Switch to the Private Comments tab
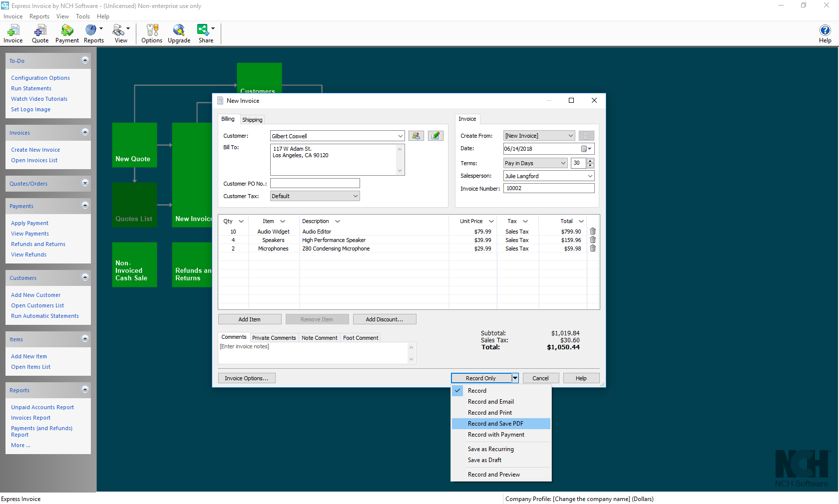839x504 pixels. coord(274,338)
